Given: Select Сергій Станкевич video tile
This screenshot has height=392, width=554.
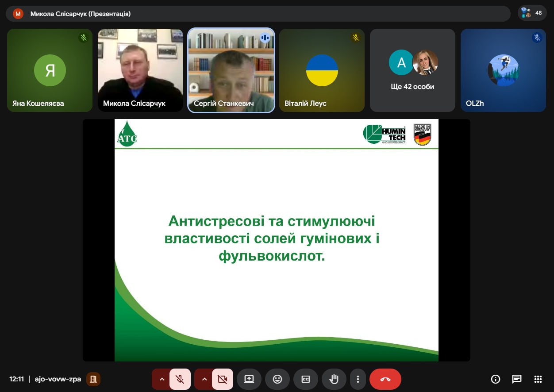Looking at the screenshot, I should (231, 70).
